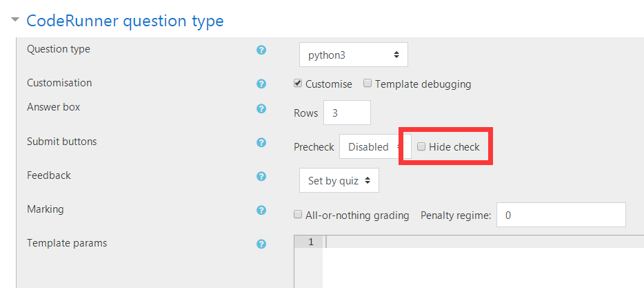Screen dimensions: 644x288
Task: Open help for Question type
Action: click(x=261, y=50)
